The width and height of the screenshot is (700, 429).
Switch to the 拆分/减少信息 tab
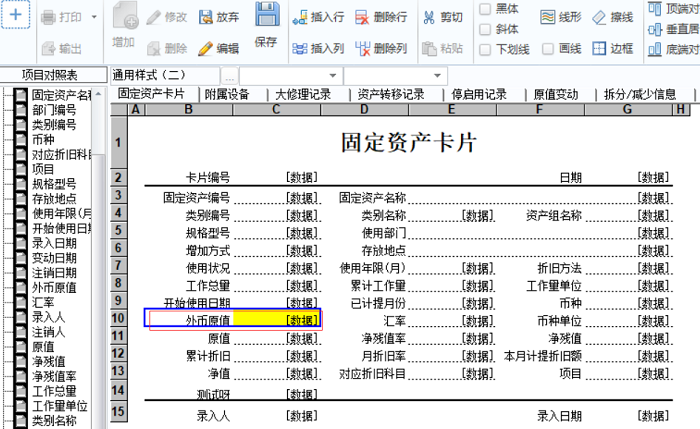coord(640,94)
